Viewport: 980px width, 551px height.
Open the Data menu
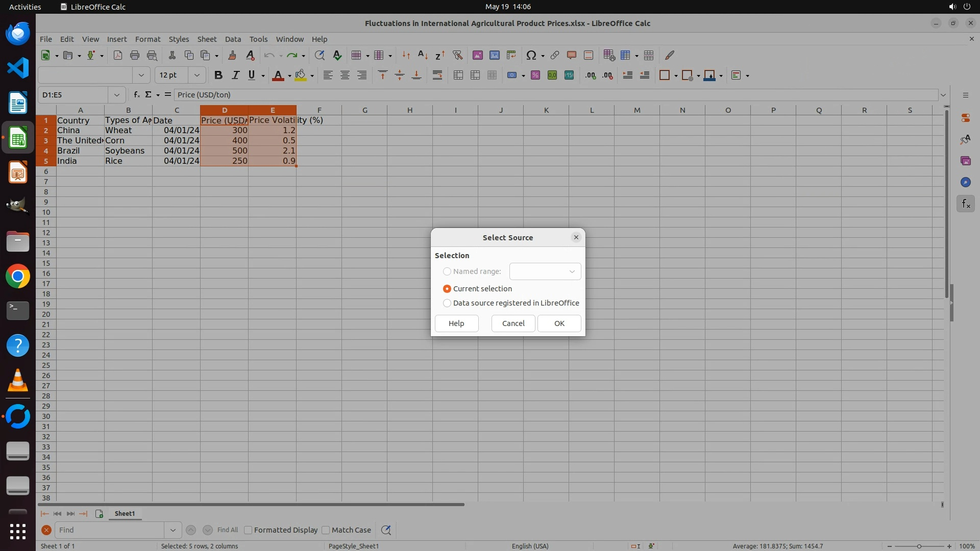pos(233,39)
